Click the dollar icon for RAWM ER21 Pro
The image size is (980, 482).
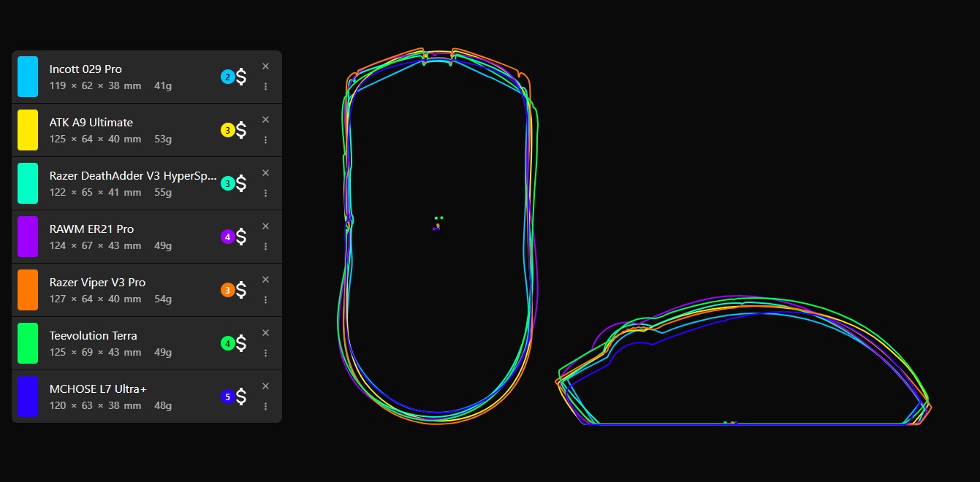tap(241, 237)
